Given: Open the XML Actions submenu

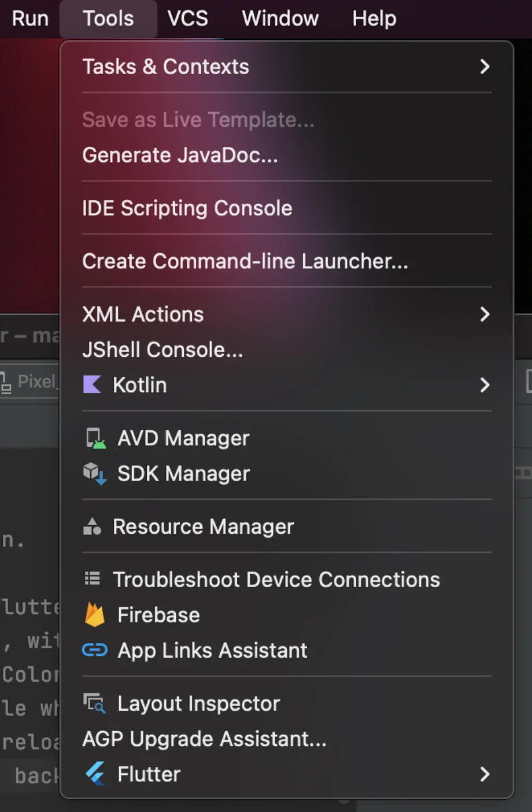Looking at the screenshot, I should [287, 315].
